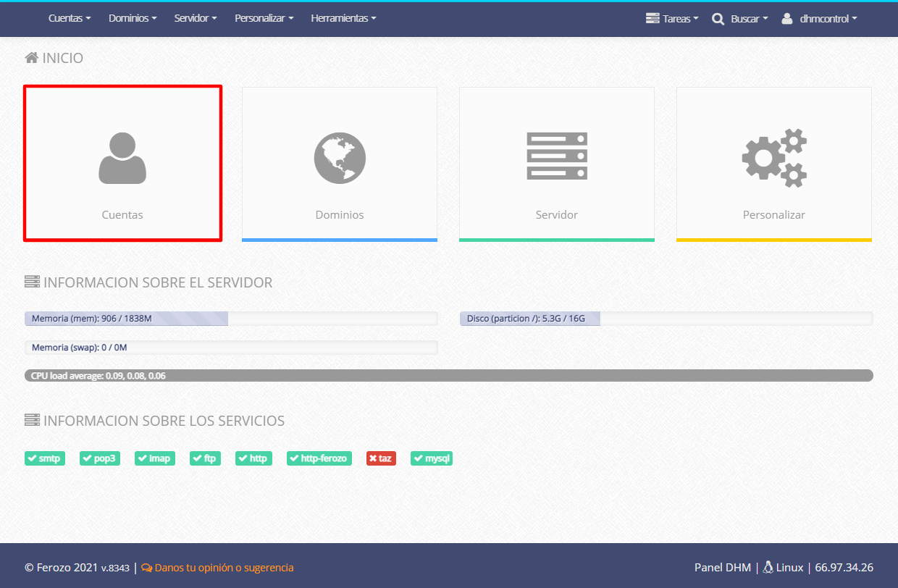Click the home icon beside INICIO
The image size is (898, 588).
pyautogui.click(x=32, y=58)
